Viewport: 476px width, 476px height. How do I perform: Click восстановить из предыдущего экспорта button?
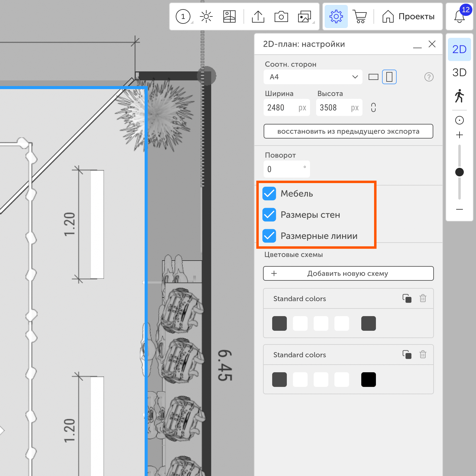(x=348, y=131)
